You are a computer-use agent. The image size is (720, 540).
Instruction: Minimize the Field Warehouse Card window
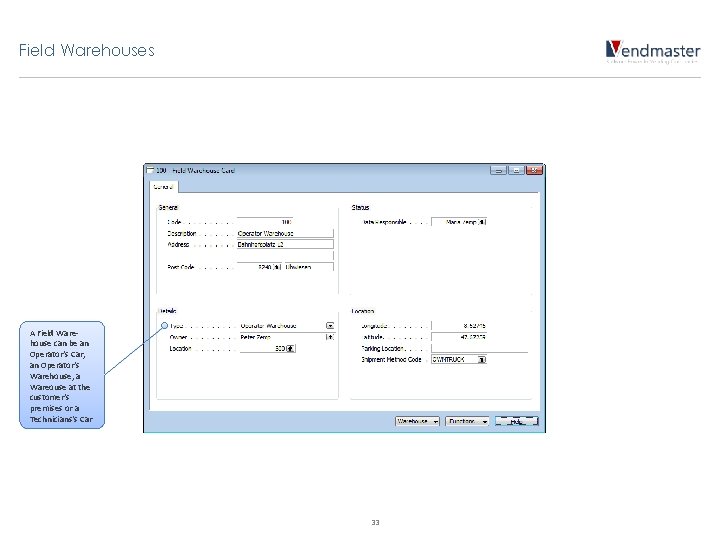[498, 170]
